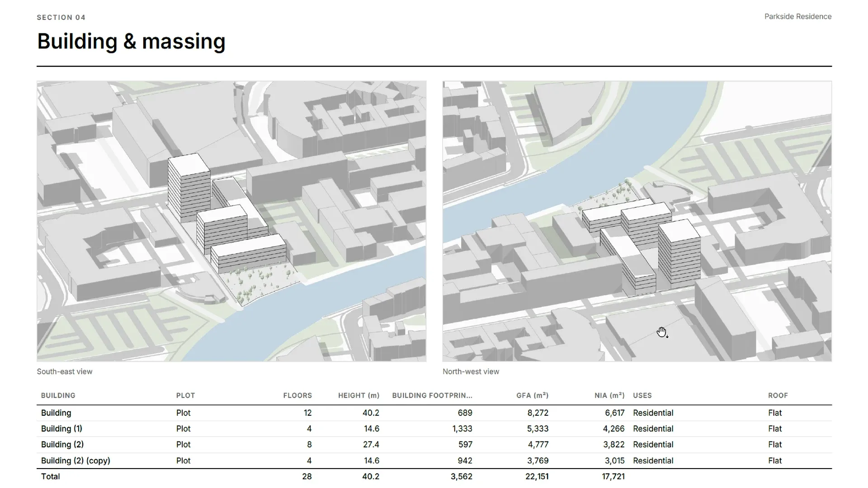
Task: Click 'Residential' use in Building (2) row
Action: tap(653, 445)
